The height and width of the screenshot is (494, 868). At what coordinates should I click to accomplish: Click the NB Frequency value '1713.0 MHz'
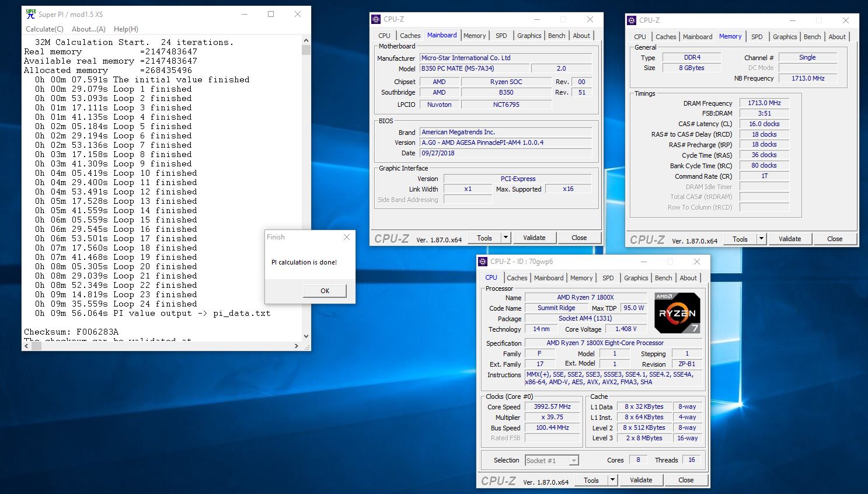click(808, 78)
